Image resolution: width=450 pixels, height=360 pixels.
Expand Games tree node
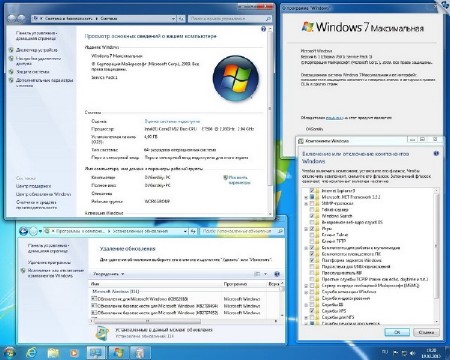(306, 229)
